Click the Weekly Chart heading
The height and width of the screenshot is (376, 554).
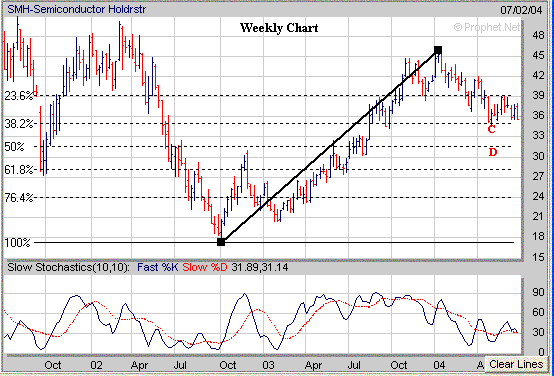tap(279, 28)
